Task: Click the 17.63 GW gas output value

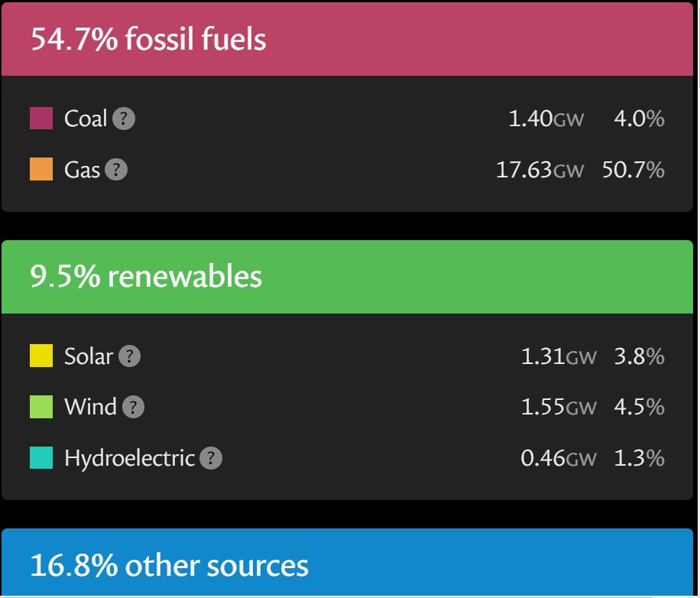Action: [x=540, y=170]
